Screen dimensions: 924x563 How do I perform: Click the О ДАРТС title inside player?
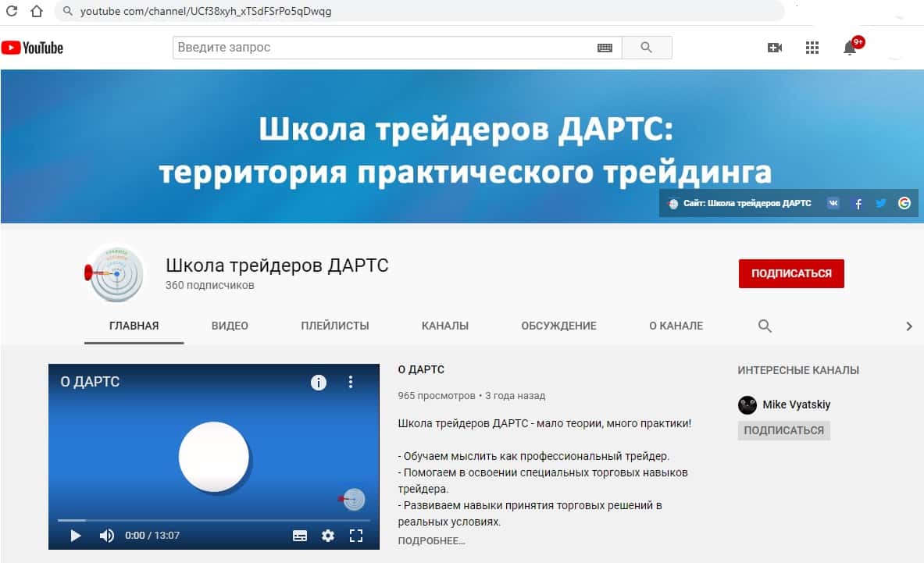(x=90, y=382)
